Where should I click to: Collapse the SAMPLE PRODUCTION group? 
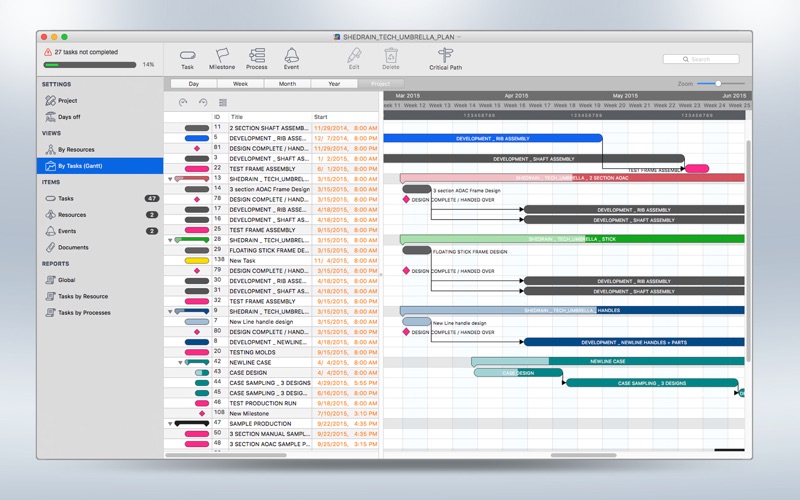170,424
